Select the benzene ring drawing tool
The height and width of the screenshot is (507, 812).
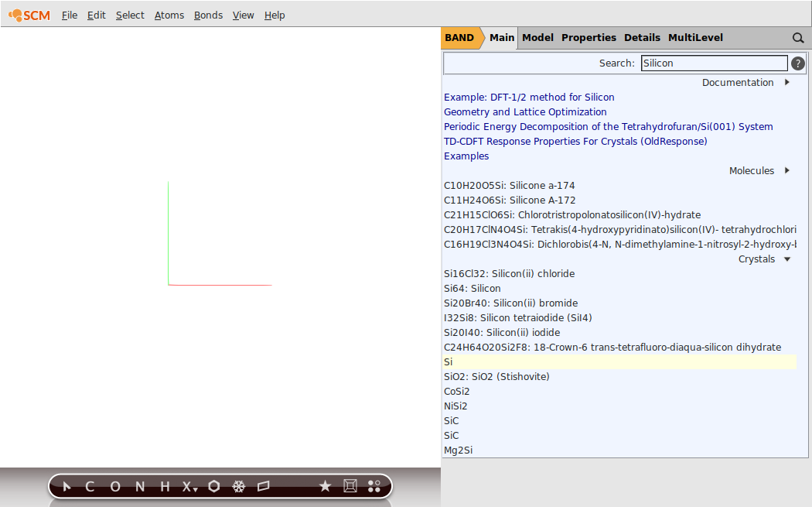pos(213,486)
